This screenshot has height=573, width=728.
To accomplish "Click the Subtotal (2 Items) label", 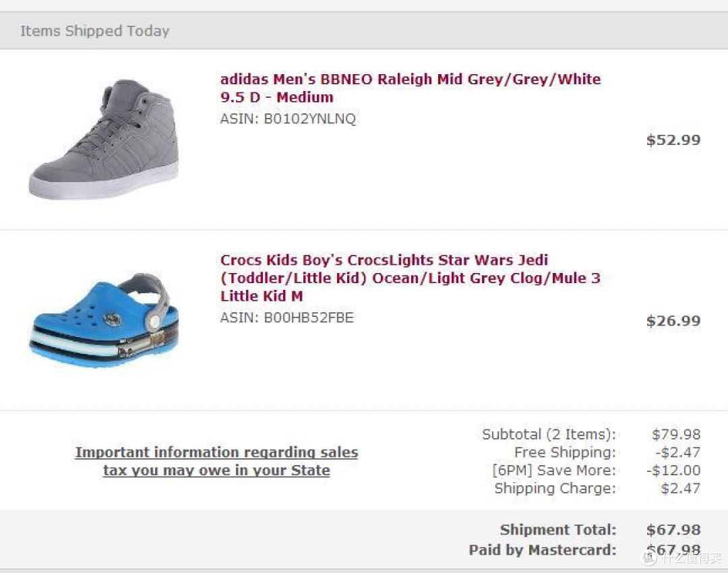I will click(549, 434).
